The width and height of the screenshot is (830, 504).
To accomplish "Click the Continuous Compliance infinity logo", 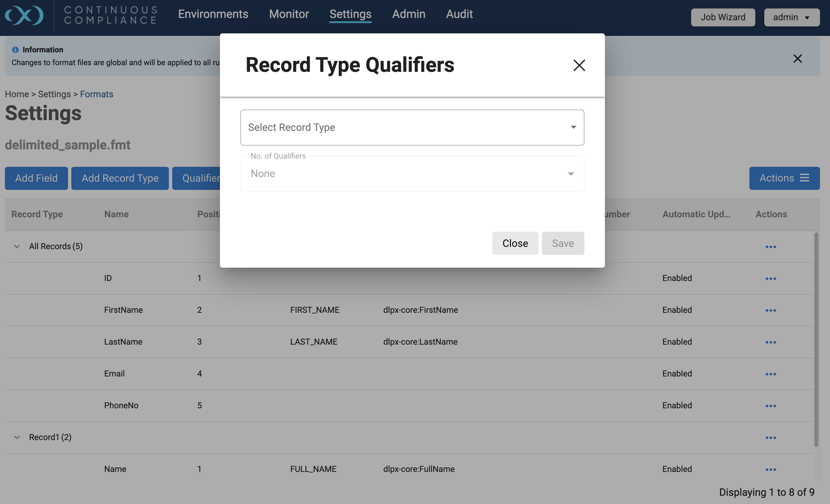I will pos(24,15).
